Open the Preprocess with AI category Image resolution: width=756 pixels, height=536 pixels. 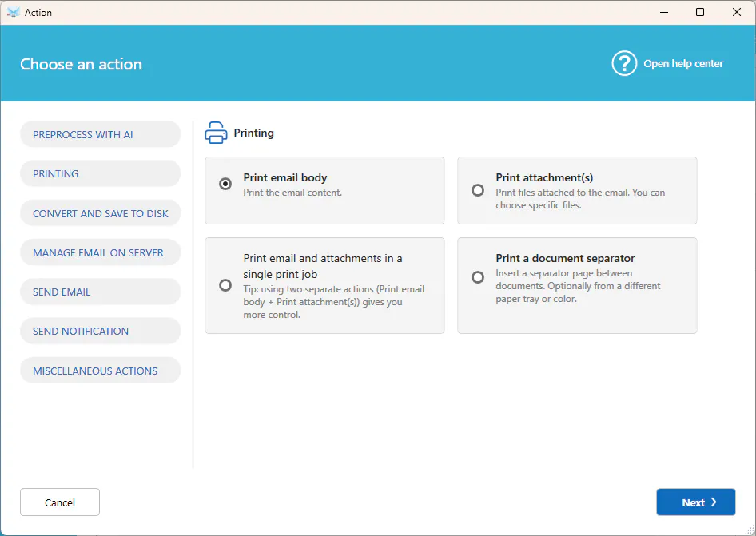[x=100, y=134]
